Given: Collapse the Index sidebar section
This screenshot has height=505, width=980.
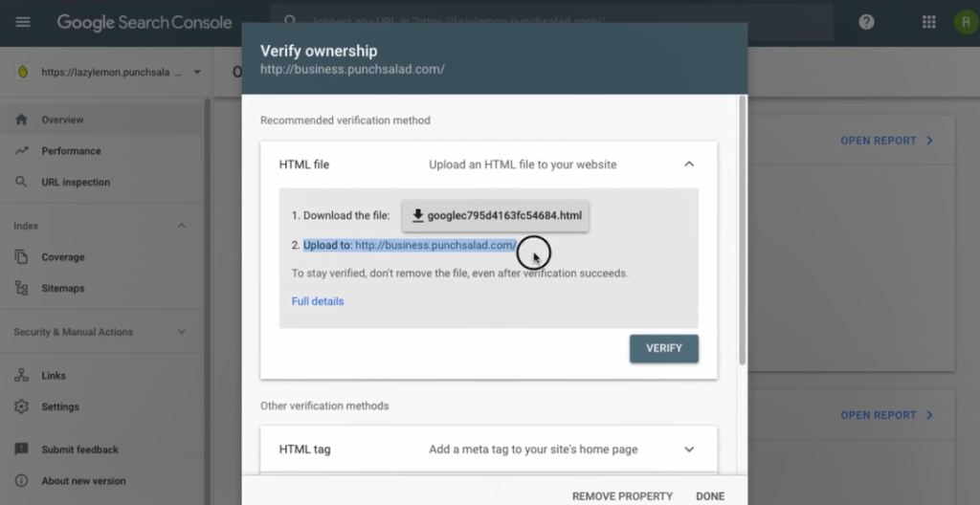Looking at the screenshot, I should coord(181,226).
